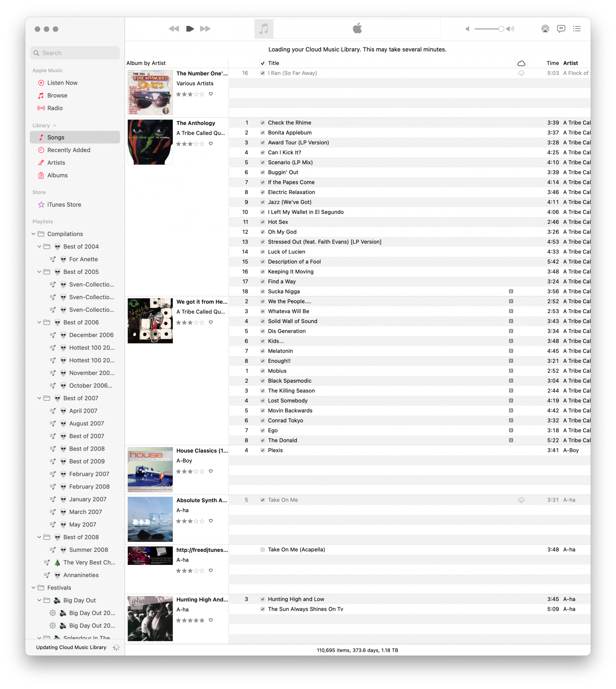Sort by the Artist column header
Image resolution: width=616 pixels, height=689 pixels.
pyautogui.click(x=571, y=63)
